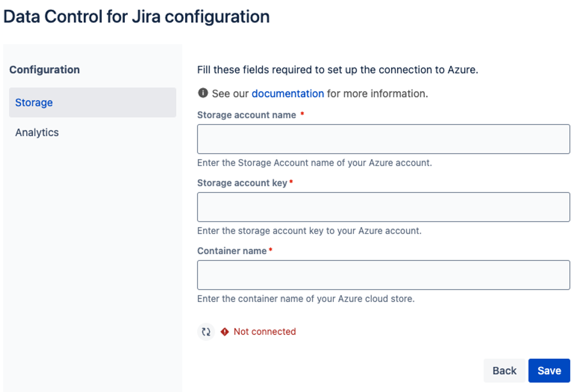Image resolution: width=588 pixels, height=392 pixels.
Task: Click the storage account key helper text
Action: click(x=309, y=231)
